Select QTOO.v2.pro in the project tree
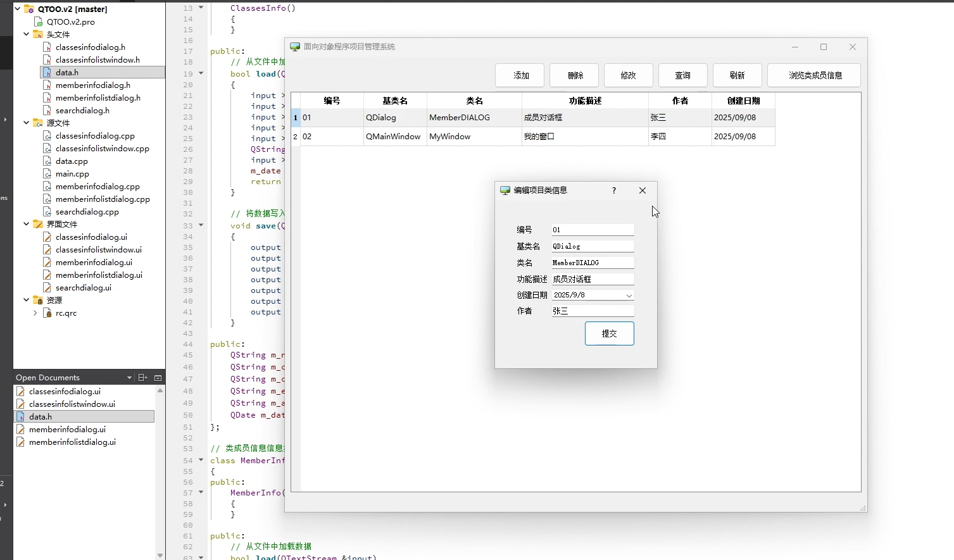 point(70,22)
